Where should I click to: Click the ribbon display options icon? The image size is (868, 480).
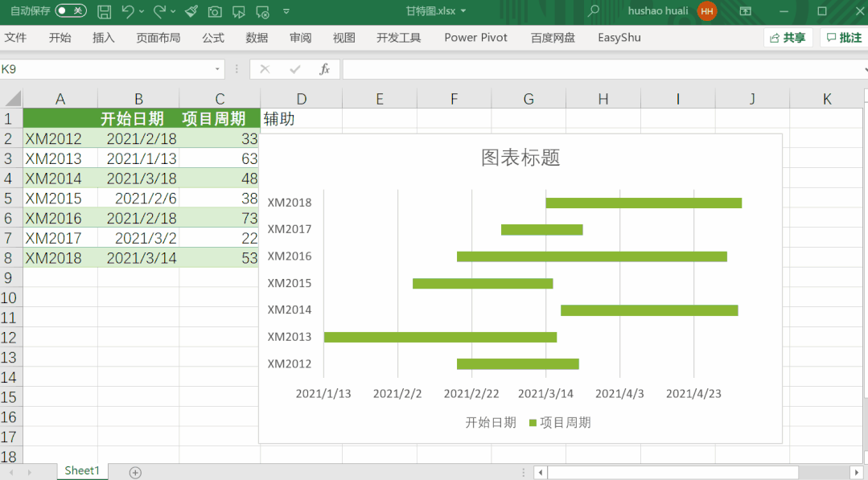pos(746,11)
